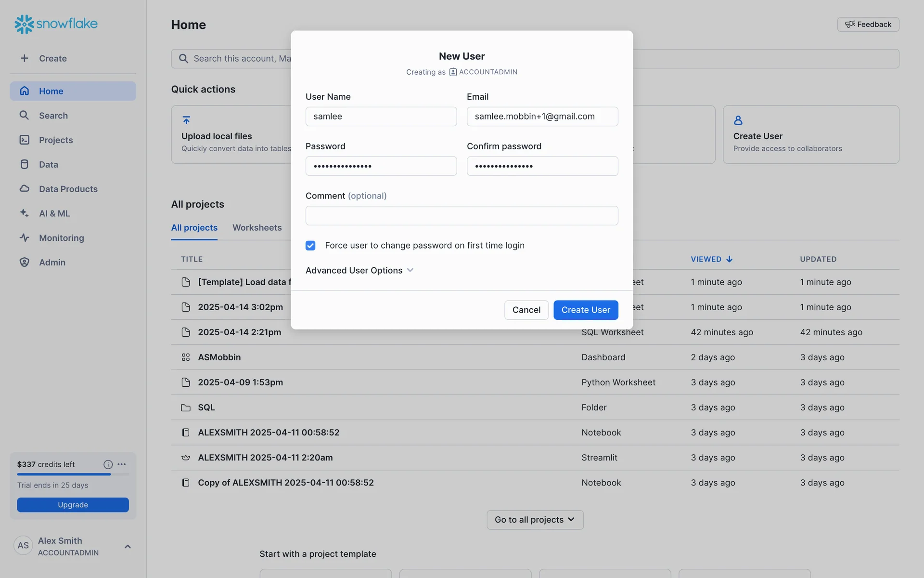Click the Create User button
This screenshot has height=578, width=924.
[585, 310]
